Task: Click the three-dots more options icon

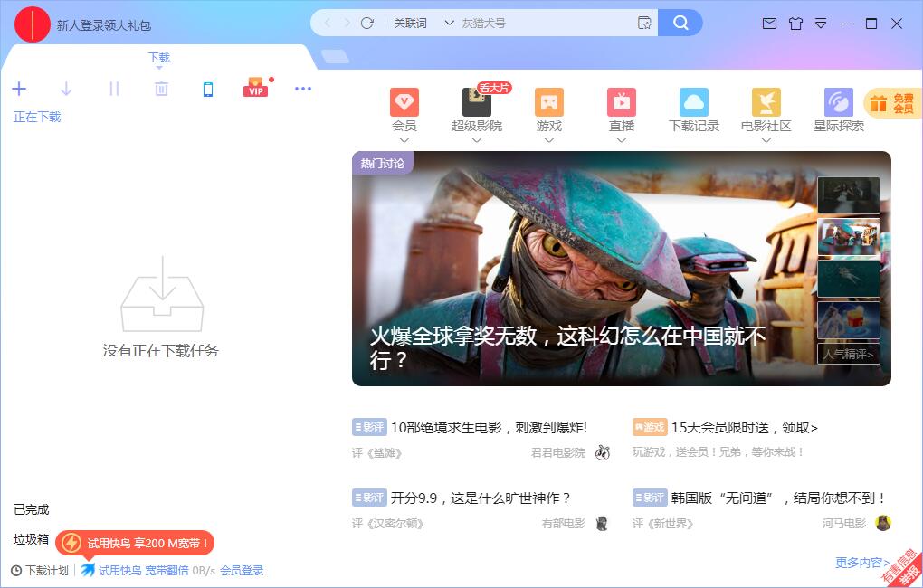Action: [303, 89]
